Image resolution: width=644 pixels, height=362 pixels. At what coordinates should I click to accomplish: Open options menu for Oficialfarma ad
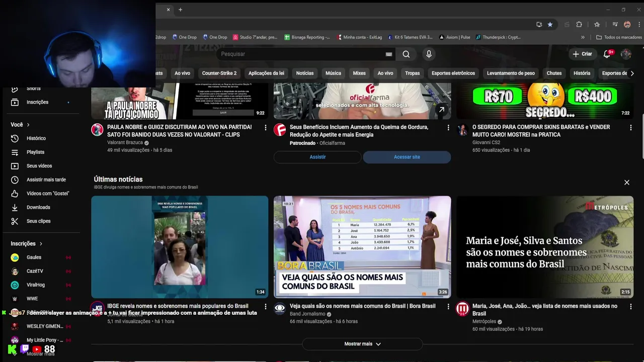point(448,128)
